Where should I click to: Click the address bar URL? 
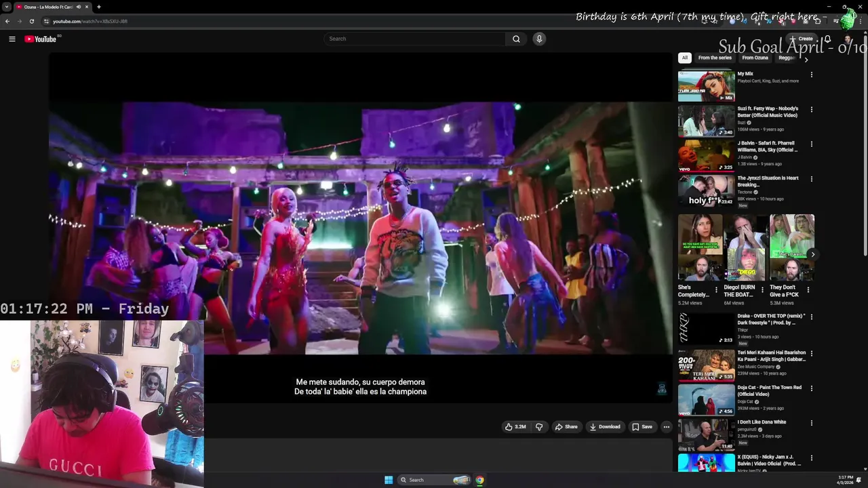point(90,21)
